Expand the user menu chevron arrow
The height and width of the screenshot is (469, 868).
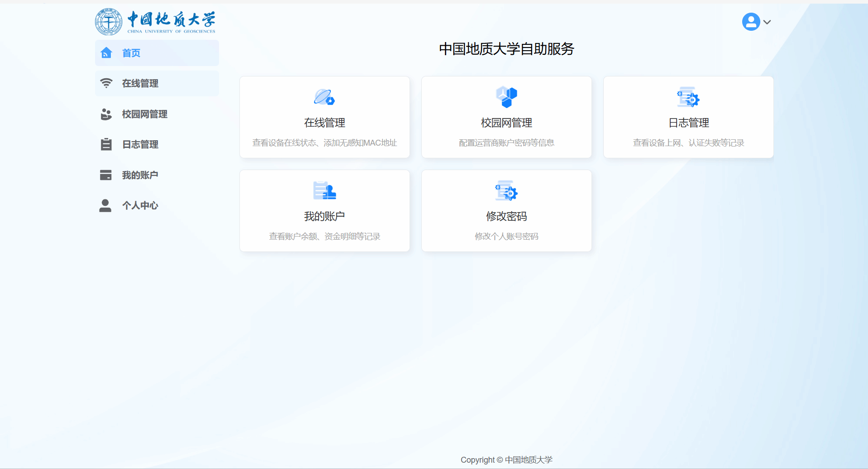click(767, 22)
